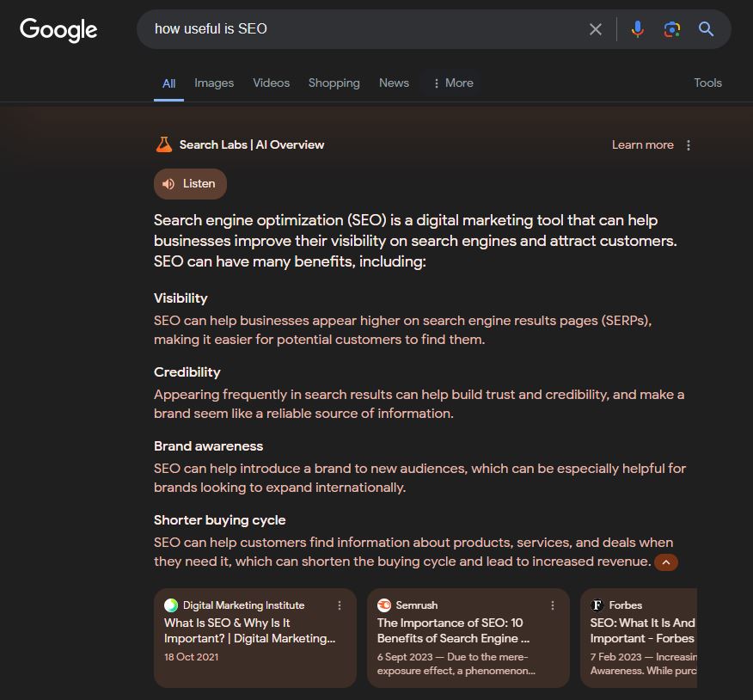This screenshot has height=700, width=753.
Task: Click the Forbes favicon
Action: point(597,605)
